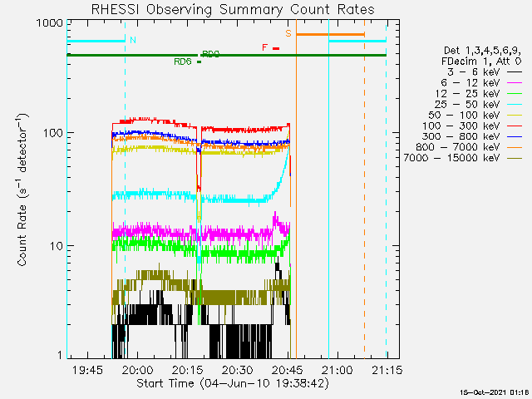Select the '50 - 100 keV' legend entry

pos(475,115)
